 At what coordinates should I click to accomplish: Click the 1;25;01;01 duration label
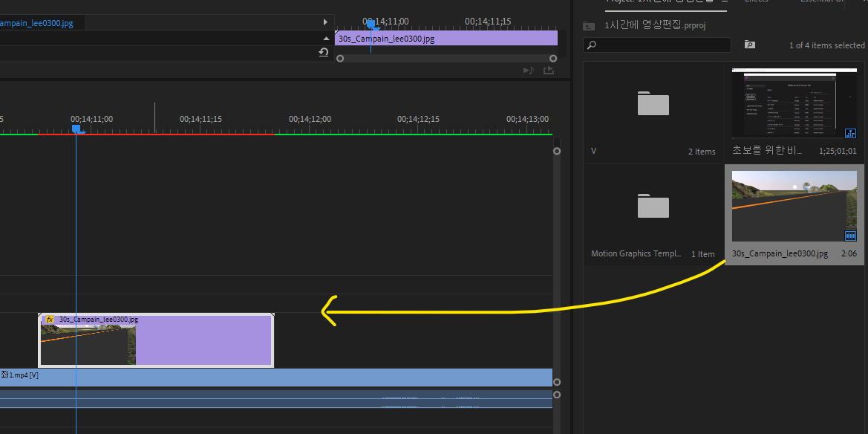coord(838,151)
